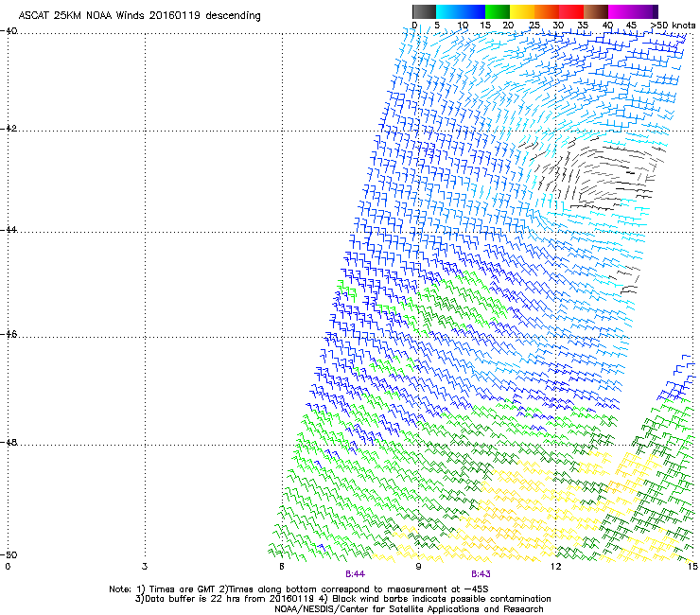Viewport: 700px width, 615px height.
Task: Click the '9' longitude axis label
Action: 418,567
